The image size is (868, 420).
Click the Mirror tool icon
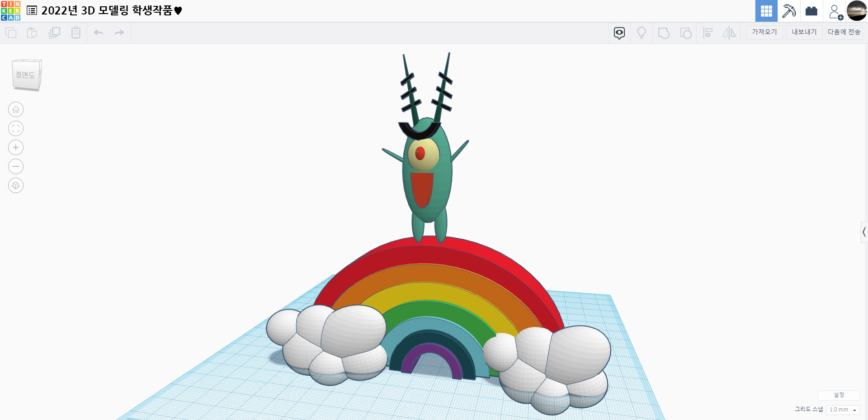click(729, 33)
